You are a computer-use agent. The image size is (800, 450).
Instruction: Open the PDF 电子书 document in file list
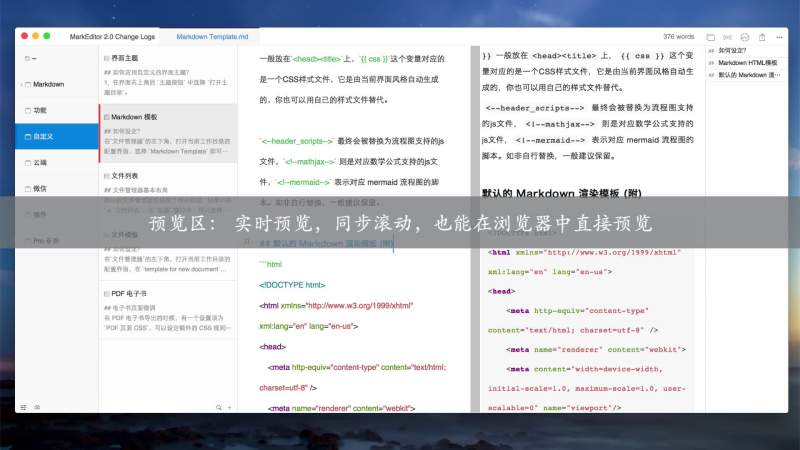click(x=168, y=310)
